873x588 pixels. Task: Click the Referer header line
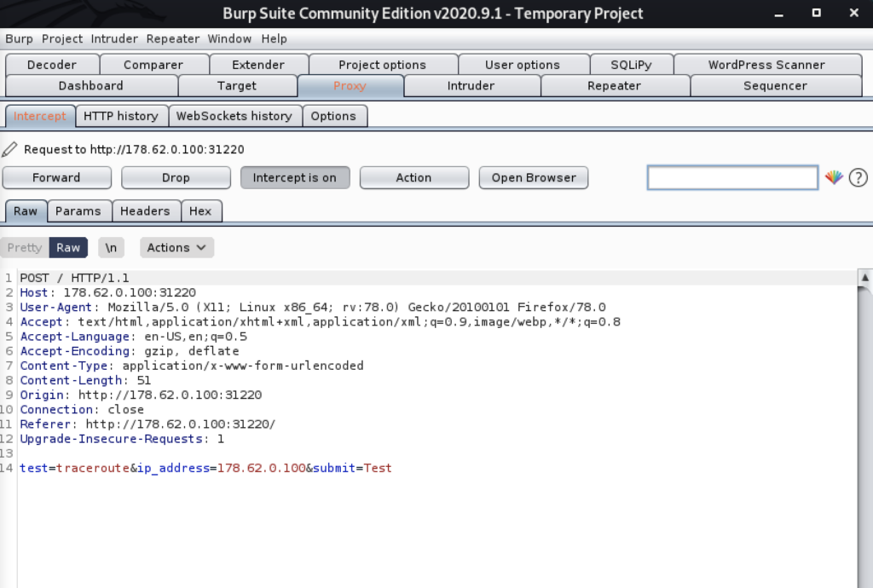coord(147,424)
